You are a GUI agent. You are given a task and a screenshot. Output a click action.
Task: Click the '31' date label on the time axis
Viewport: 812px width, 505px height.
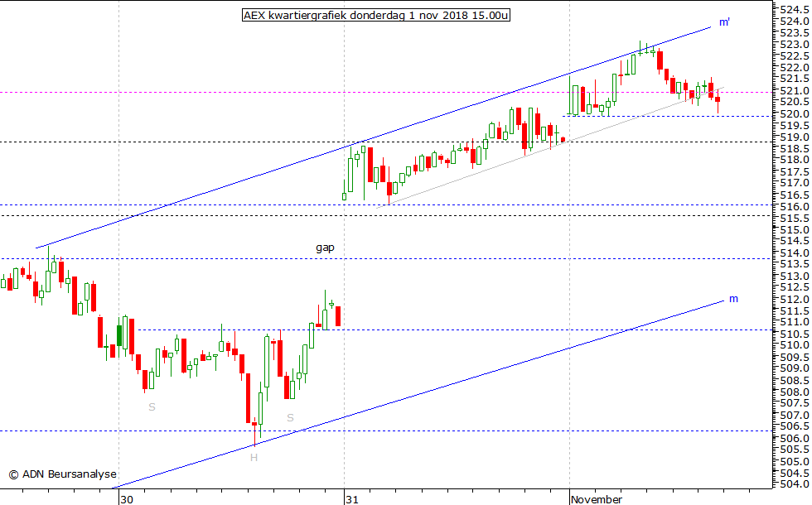point(352,499)
